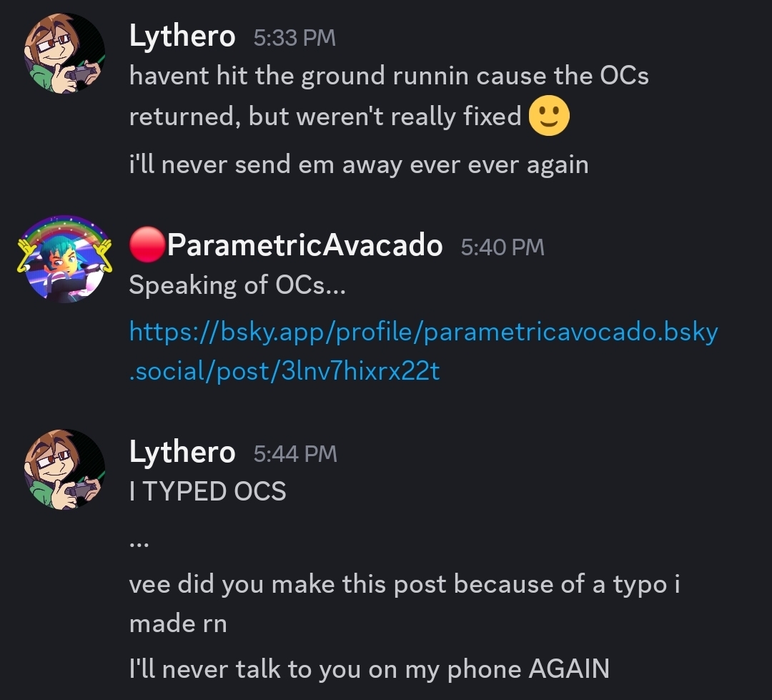
Task: Click the 5:33 PM timestamp
Action: (295, 38)
